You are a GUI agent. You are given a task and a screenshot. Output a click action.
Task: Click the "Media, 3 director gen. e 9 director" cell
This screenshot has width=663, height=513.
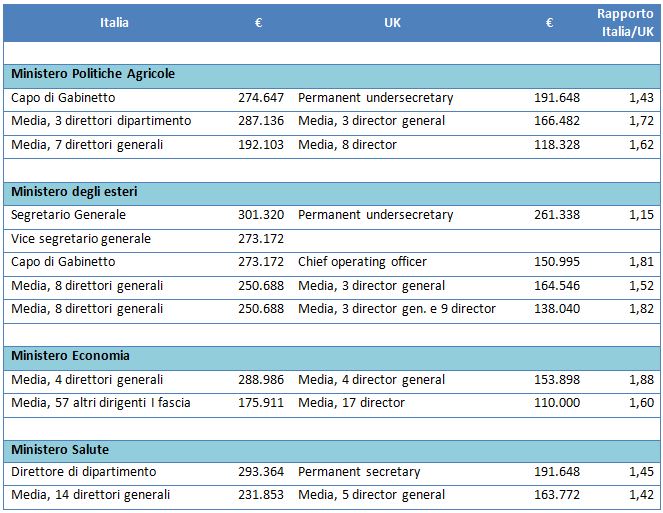point(397,309)
